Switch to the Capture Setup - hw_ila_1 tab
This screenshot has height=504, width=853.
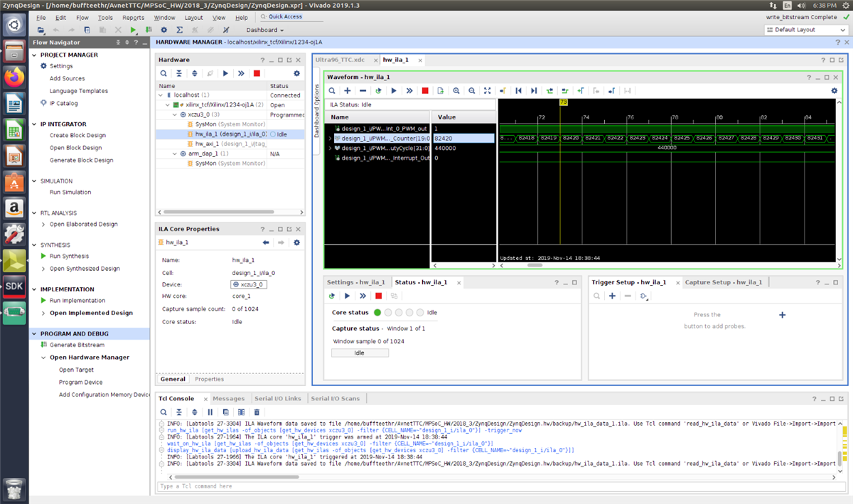[x=723, y=282]
